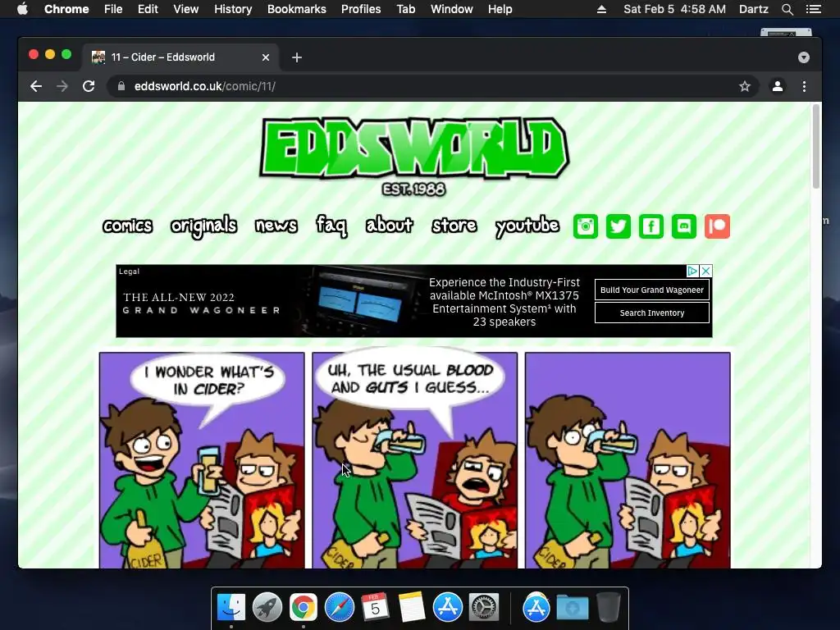Bookmark this page with the star icon

(745, 86)
